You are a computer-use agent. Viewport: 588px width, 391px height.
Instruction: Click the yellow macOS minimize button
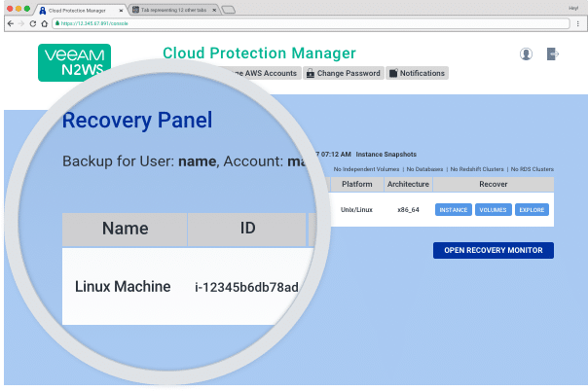coord(18,9)
